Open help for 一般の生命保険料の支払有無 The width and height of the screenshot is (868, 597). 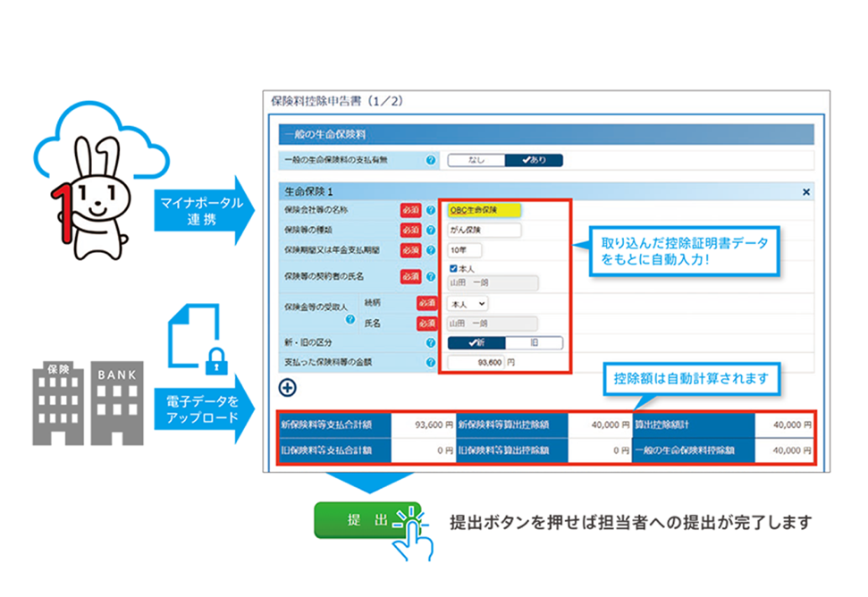(x=431, y=161)
